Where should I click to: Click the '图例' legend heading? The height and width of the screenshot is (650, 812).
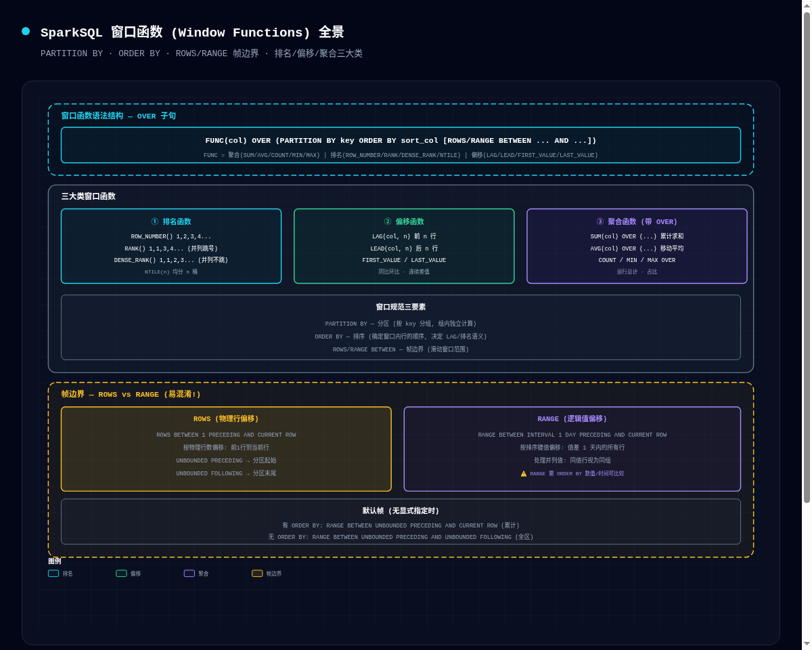(x=54, y=561)
